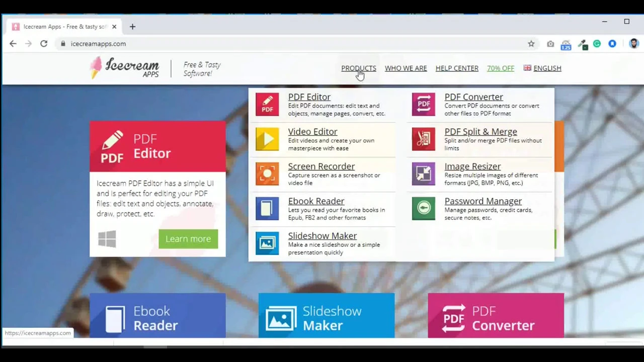The image size is (644, 362).
Task: Go forward with the browser forward arrow
Action: coord(28,44)
